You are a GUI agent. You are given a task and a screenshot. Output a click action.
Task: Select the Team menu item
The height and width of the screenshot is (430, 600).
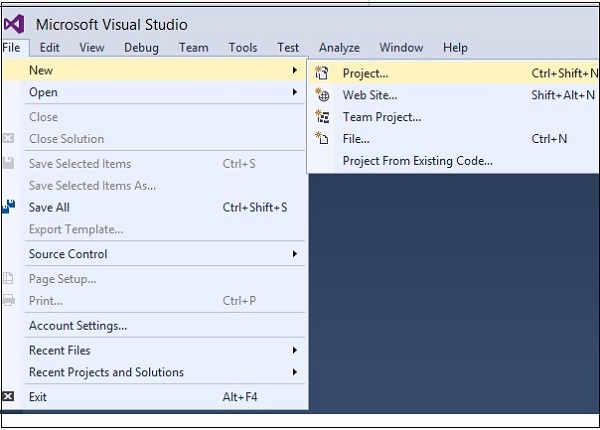point(194,47)
